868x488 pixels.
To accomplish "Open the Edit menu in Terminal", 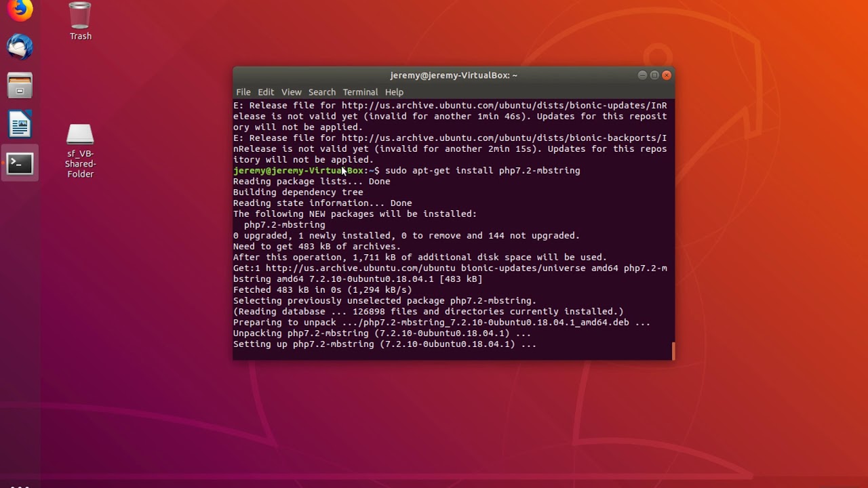I will 266,92.
